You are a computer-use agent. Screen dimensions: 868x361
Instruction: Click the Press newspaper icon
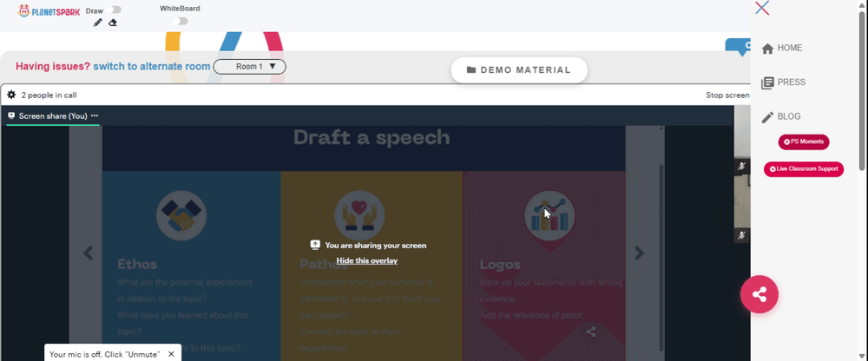coord(767,83)
